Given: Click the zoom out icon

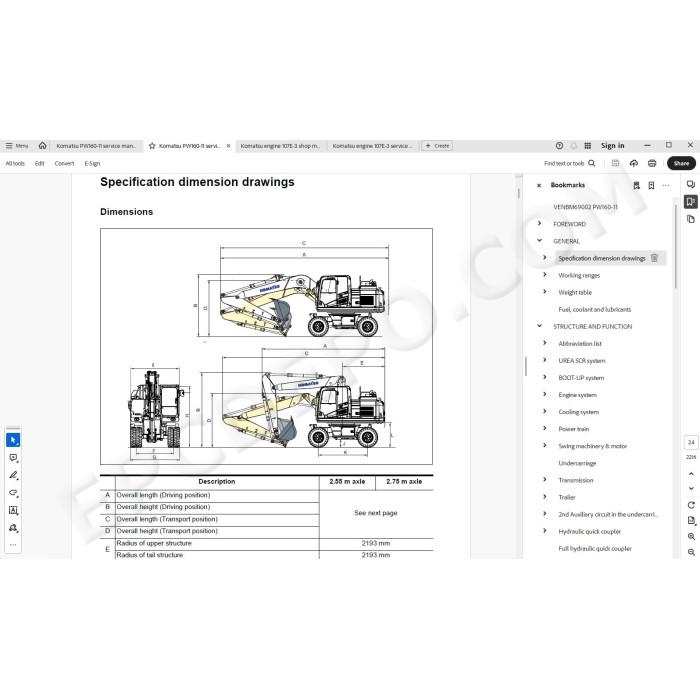Looking at the screenshot, I should point(691,552).
